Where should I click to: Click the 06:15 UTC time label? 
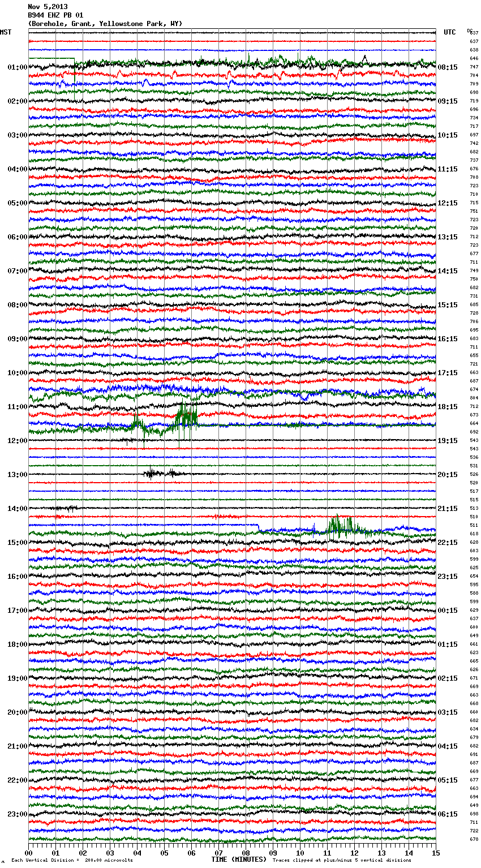pyautogui.click(x=448, y=814)
